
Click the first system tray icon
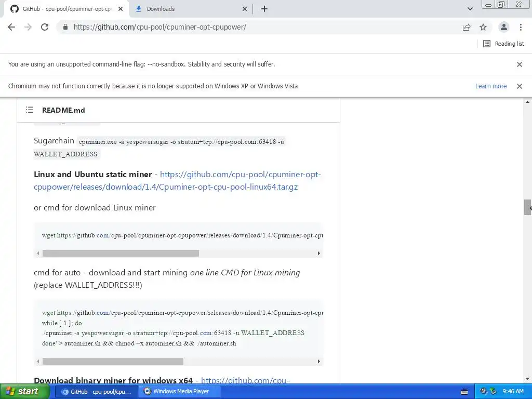(x=483, y=392)
